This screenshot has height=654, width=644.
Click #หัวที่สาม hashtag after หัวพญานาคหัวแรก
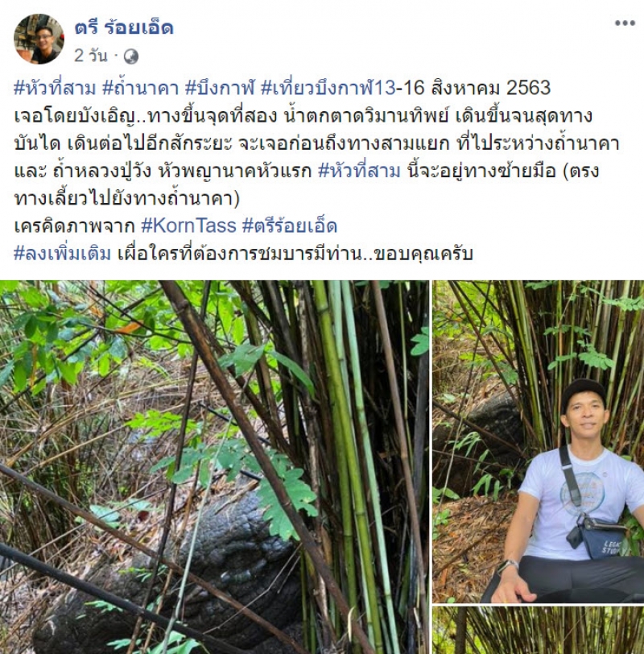click(359, 171)
